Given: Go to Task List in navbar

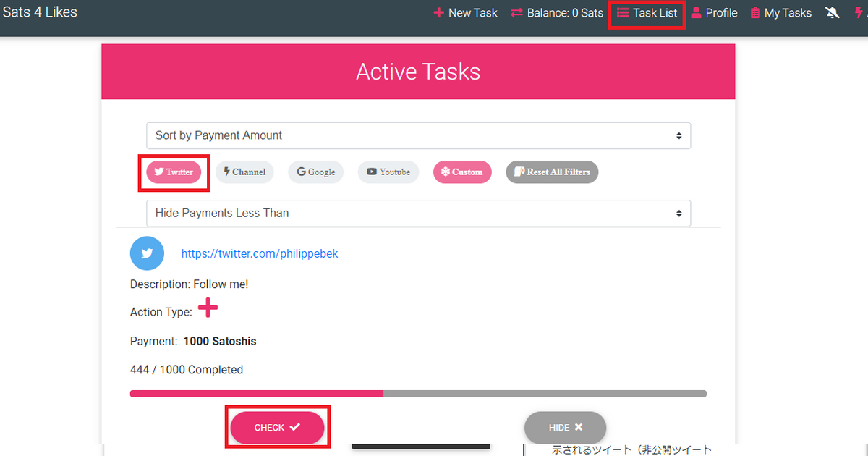Looking at the screenshot, I should [x=647, y=13].
